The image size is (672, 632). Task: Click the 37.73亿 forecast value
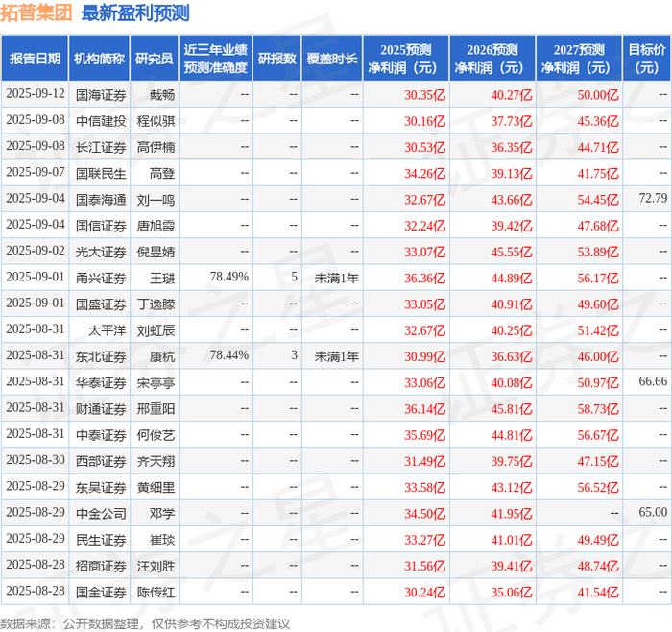click(x=512, y=121)
